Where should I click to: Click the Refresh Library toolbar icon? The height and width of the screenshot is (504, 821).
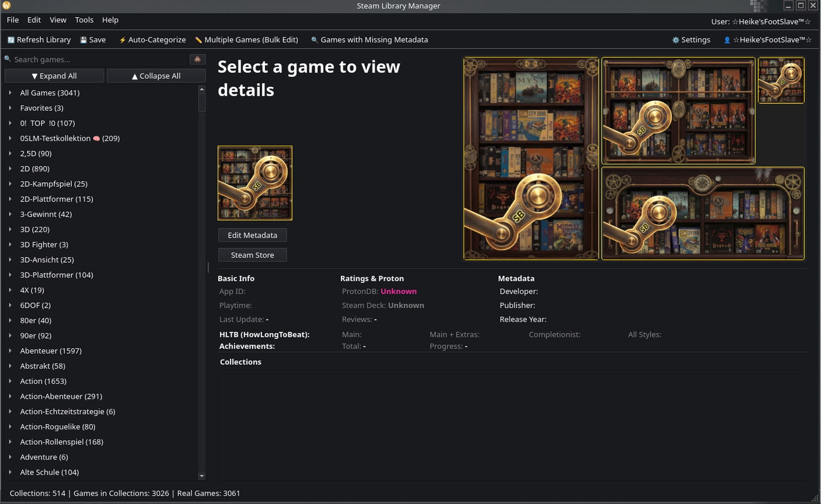(x=11, y=40)
